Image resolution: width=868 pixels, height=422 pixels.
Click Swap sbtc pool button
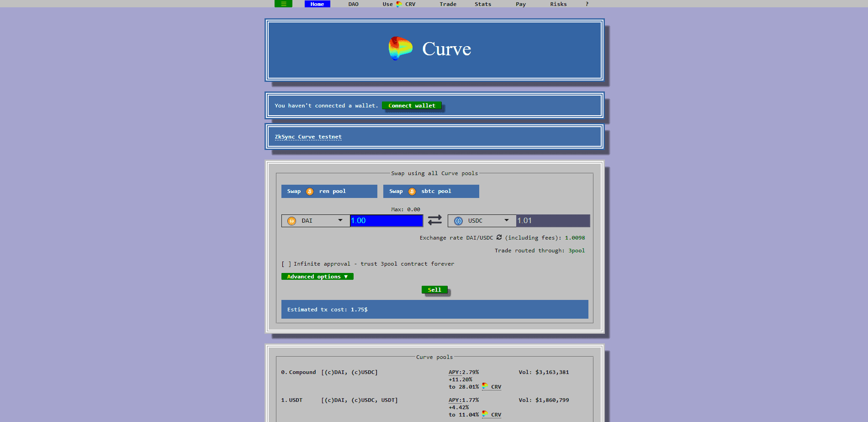(x=431, y=191)
